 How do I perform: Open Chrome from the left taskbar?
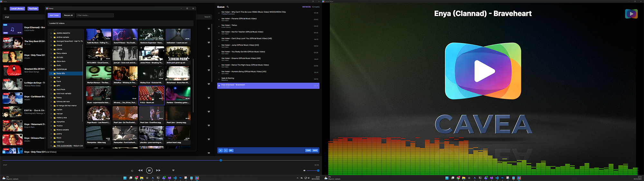pos(136,178)
